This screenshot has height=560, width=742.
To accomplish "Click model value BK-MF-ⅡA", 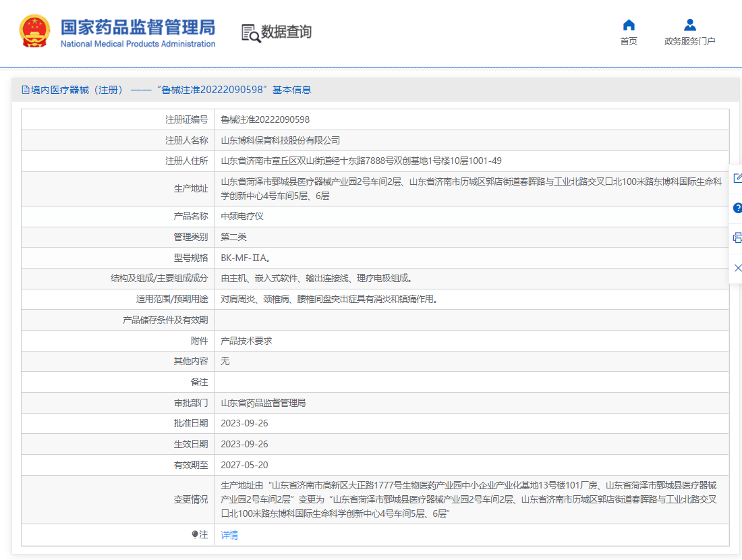I will 245,258.
